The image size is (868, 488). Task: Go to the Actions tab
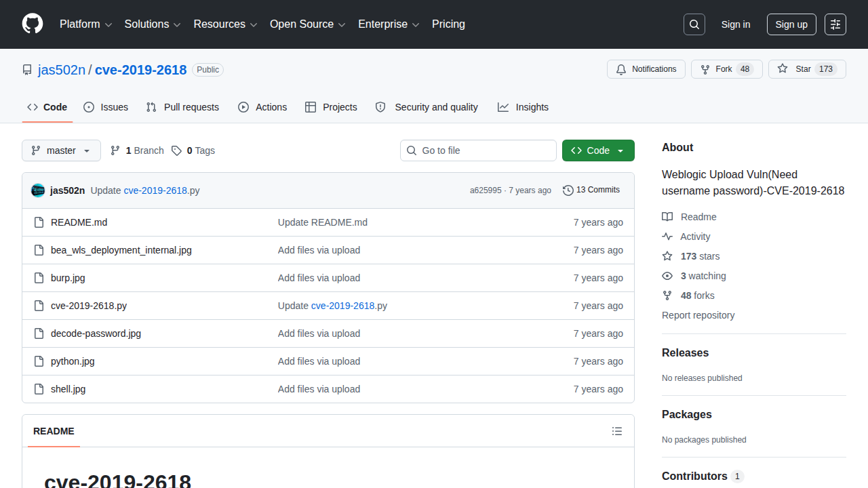tap(262, 107)
